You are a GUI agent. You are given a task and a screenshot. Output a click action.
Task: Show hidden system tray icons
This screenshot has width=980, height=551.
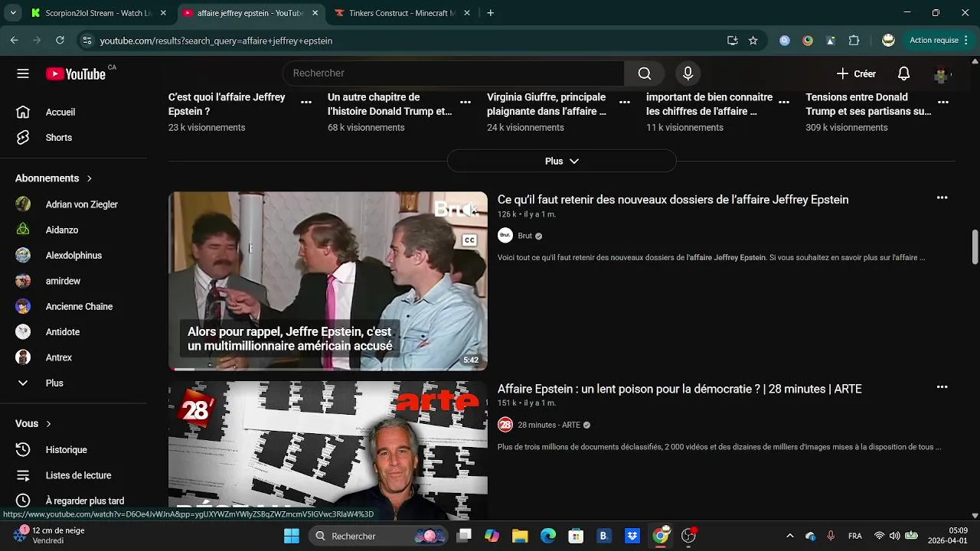point(790,536)
